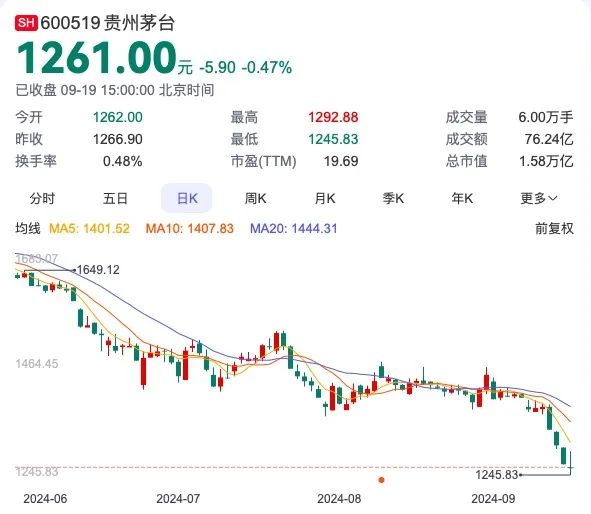Click the 均线 moving average label
Viewport: 591px width, 514px height.
pos(28,228)
